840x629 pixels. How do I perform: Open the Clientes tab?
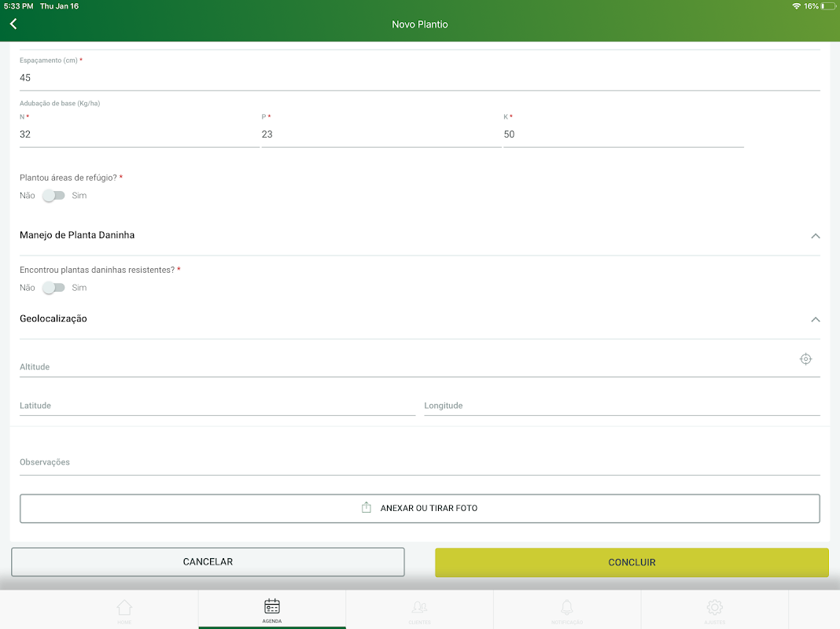coord(419,611)
